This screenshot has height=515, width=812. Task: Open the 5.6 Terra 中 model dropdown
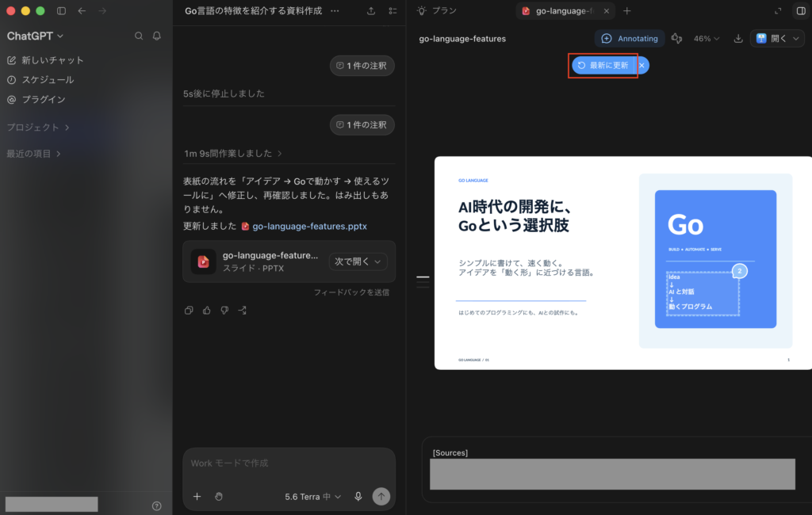(312, 496)
